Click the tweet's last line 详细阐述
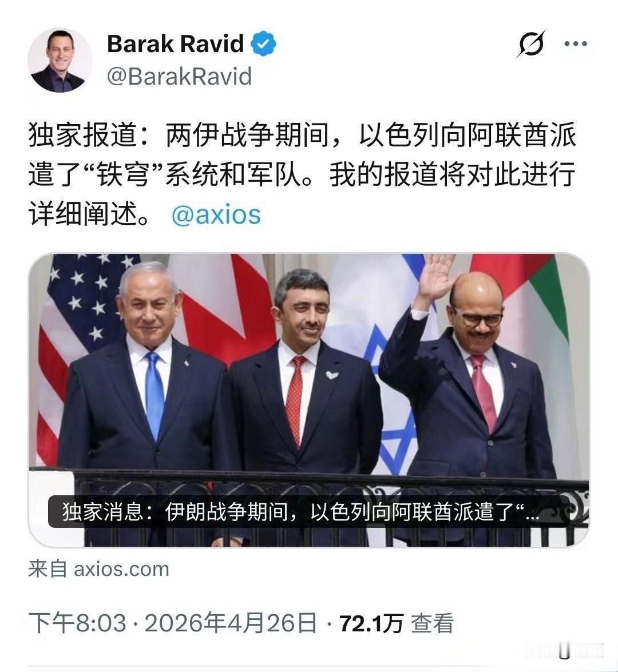The width and height of the screenshot is (618, 672). pos(89,214)
